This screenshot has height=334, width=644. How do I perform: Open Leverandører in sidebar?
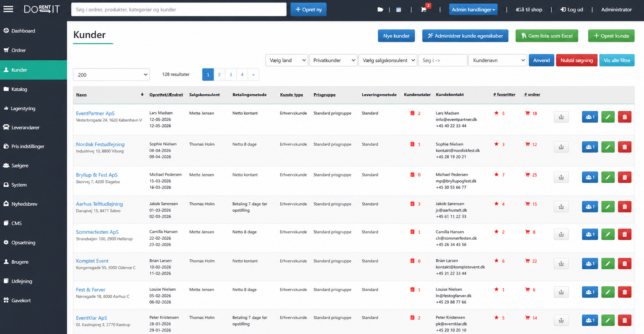(25, 128)
